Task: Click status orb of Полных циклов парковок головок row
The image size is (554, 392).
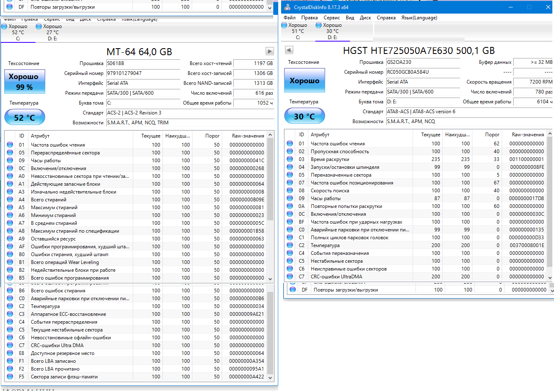Action: (x=290, y=237)
